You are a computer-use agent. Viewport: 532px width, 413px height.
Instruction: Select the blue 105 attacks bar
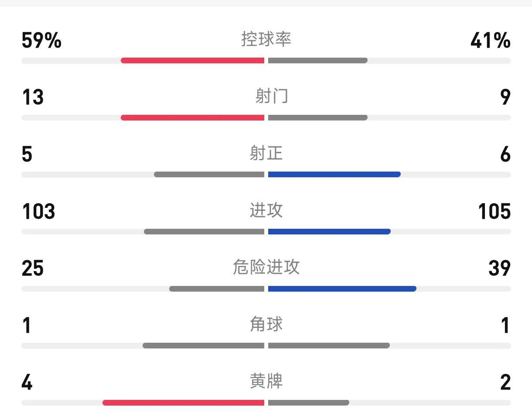point(329,232)
